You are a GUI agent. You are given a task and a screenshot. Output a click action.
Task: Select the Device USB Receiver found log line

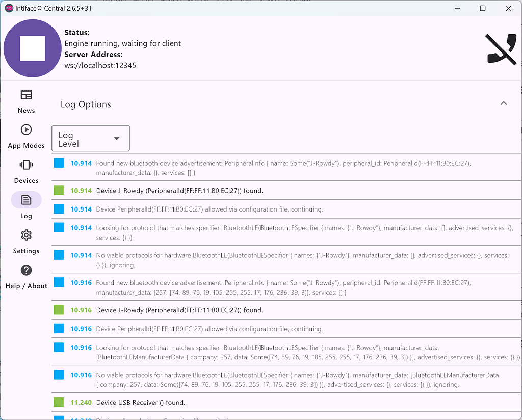pos(141,403)
